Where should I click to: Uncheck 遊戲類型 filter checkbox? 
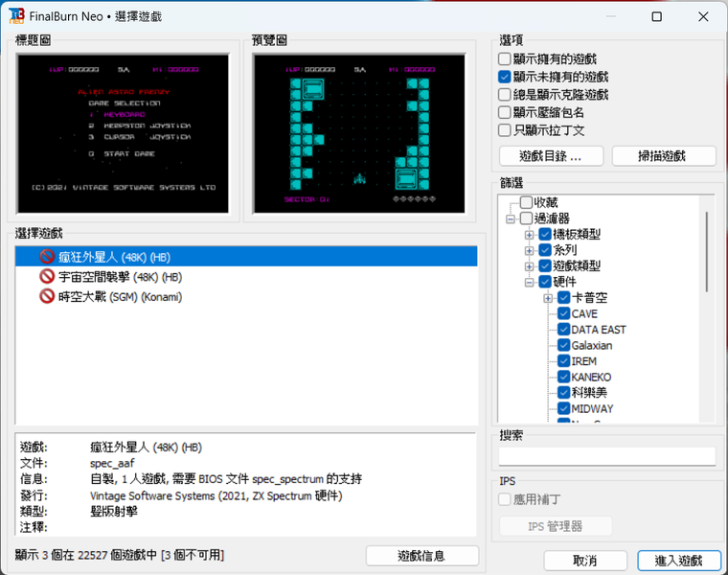pos(545,265)
